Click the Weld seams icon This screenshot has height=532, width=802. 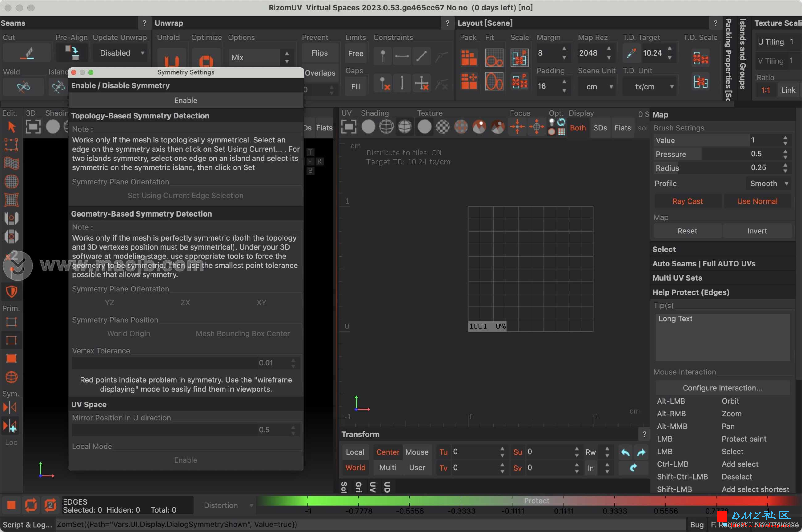pos(23,87)
